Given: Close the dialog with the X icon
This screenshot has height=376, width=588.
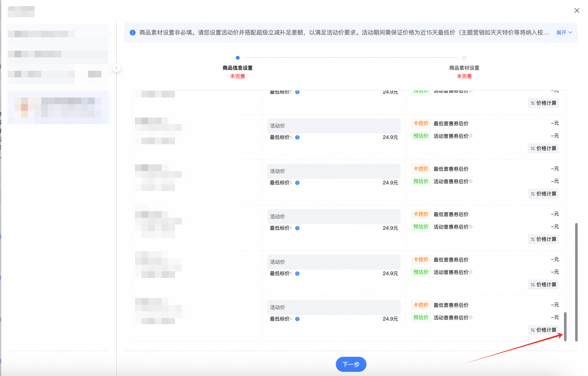Looking at the screenshot, I should tap(577, 11).
